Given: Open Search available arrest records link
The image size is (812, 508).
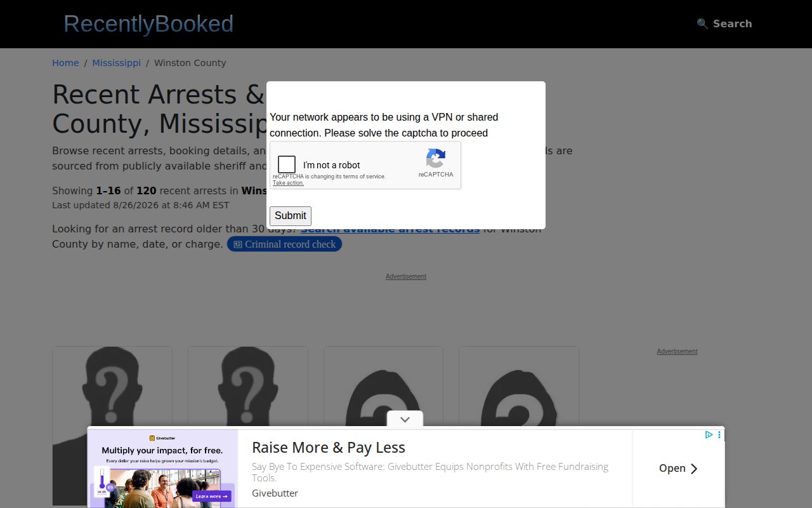Looking at the screenshot, I should coord(390,231).
